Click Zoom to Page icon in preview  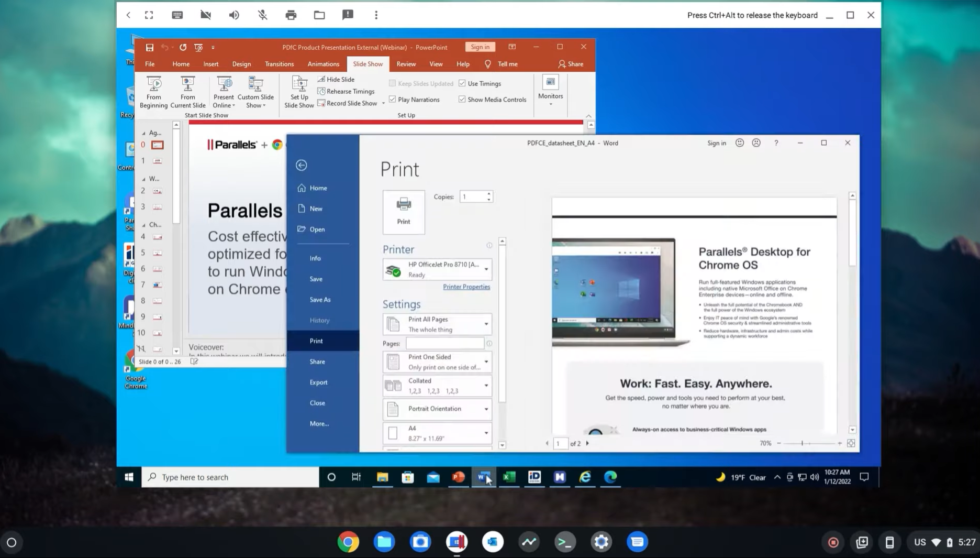(851, 443)
